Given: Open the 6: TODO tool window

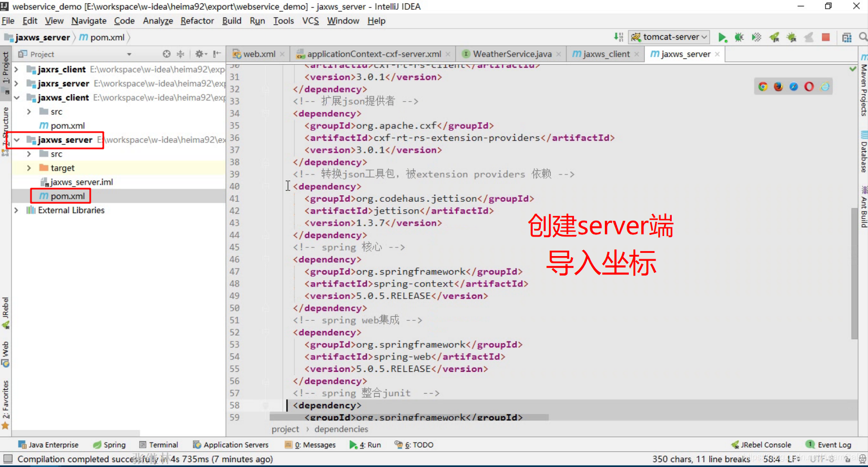Looking at the screenshot, I should 414,445.
